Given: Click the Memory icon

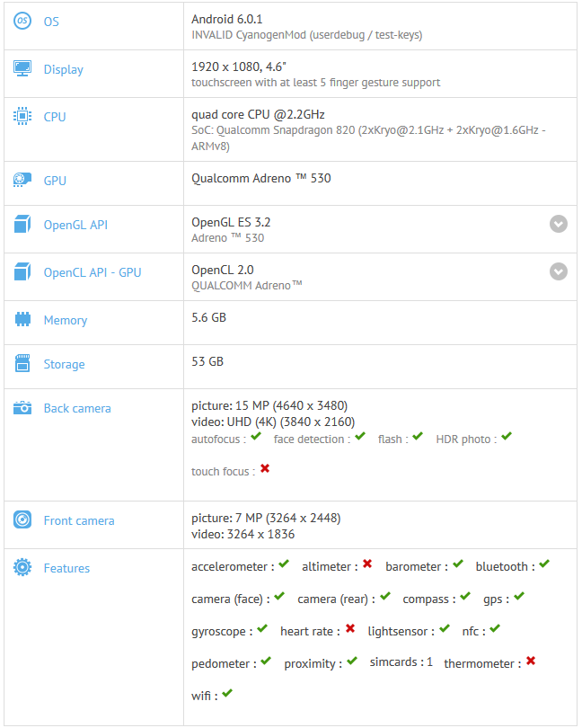Looking at the screenshot, I should [x=22, y=320].
